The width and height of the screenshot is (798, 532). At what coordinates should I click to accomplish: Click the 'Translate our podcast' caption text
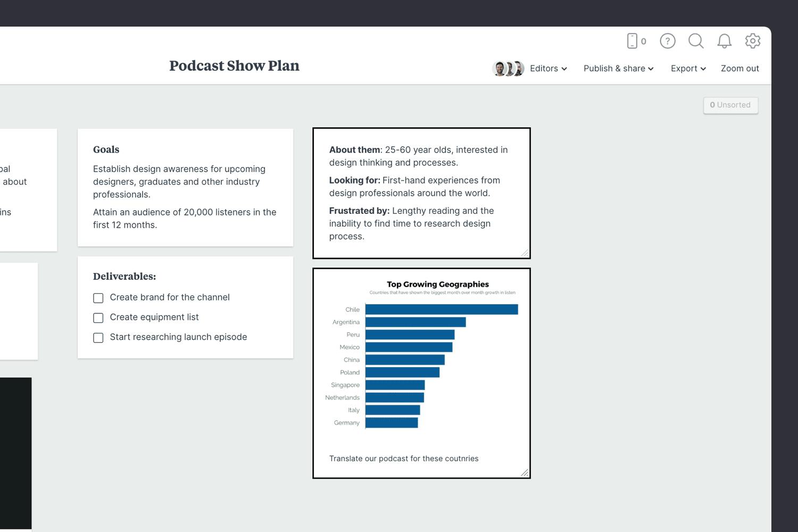click(x=404, y=459)
